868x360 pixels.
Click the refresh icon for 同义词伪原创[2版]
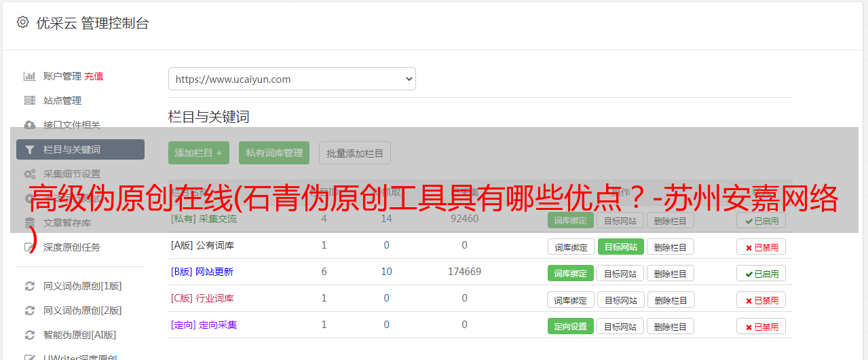pyautogui.click(x=30, y=310)
